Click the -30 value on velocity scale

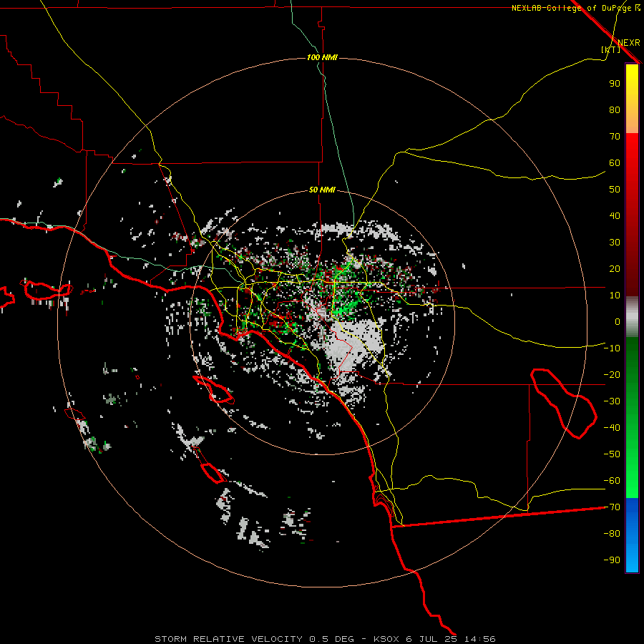tap(612, 401)
